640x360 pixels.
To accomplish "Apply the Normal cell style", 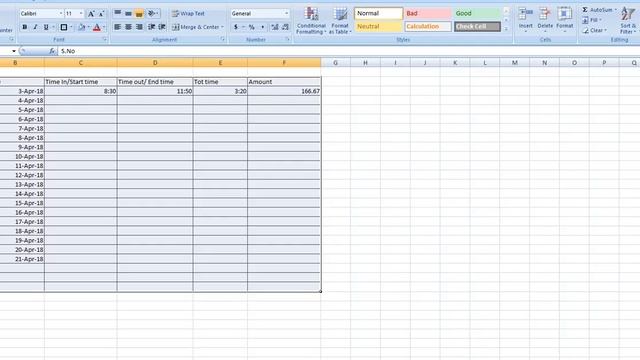I will [378, 13].
